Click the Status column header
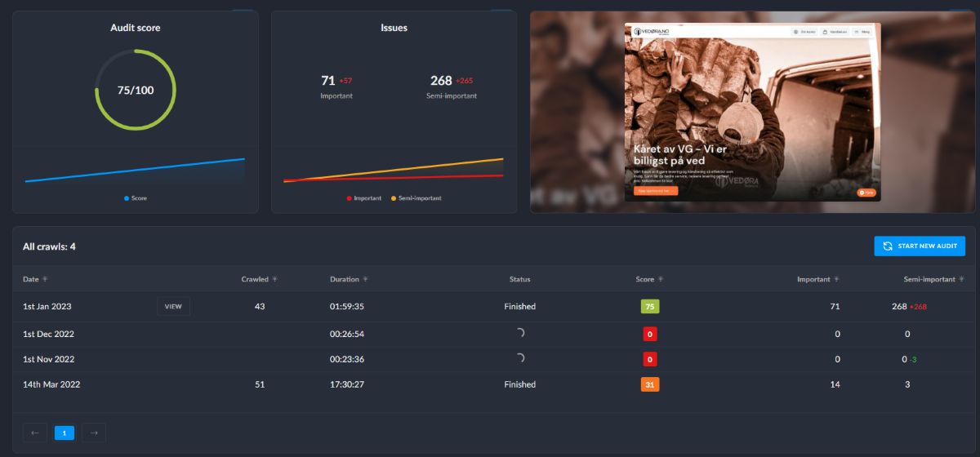The image size is (980, 457). click(x=520, y=279)
